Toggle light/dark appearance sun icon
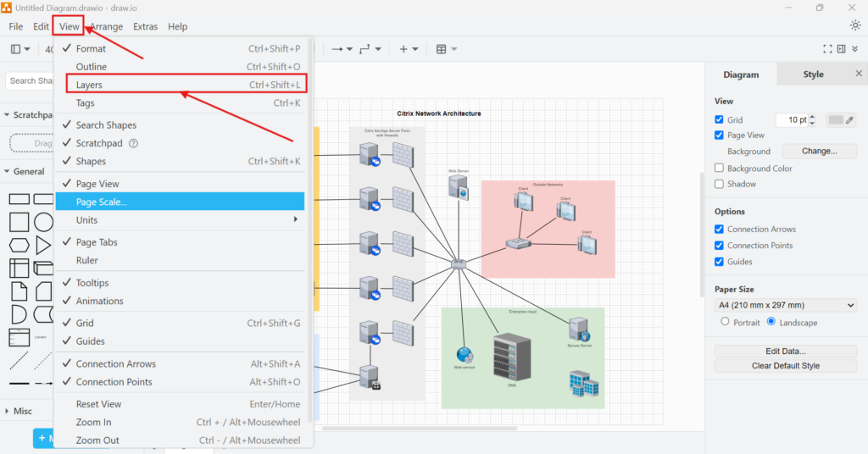The height and width of the screenshot is (454, 868). [855, 25]
